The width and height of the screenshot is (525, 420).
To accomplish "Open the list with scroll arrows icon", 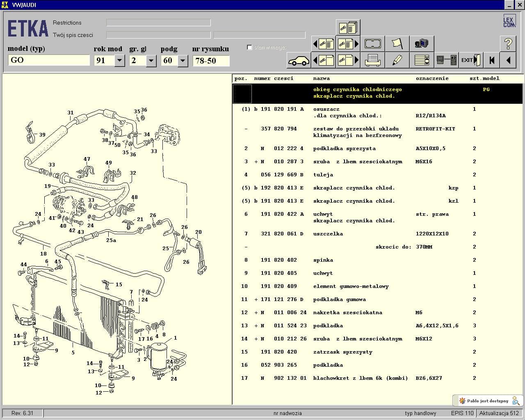I will 422,60.
